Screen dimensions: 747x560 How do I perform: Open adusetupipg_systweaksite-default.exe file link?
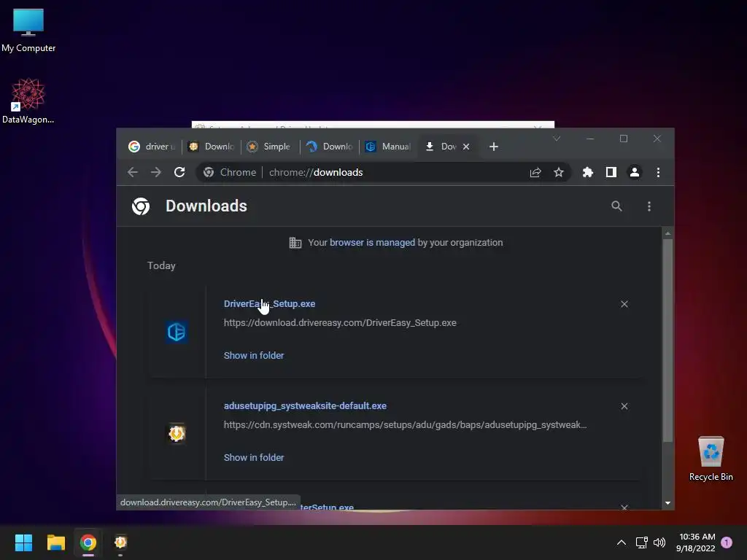[x=305, y=406]
